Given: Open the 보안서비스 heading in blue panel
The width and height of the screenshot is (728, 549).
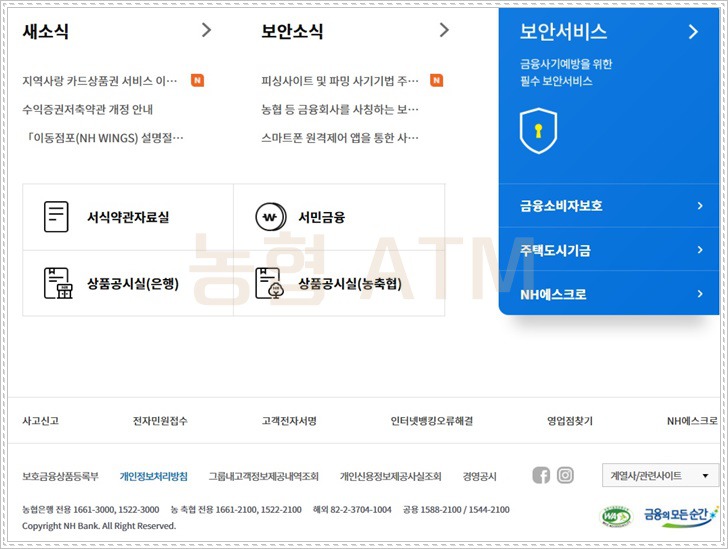Looking at the screenshot, I should pyautogui.click(x=563, y=32).
